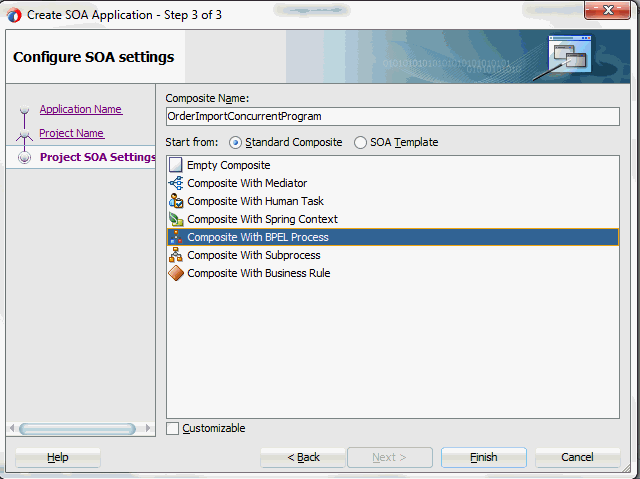Image resolution: width=640 pixels, height=479 pixels.
Task: Click the Back button
Action: (x=303, y=457)
